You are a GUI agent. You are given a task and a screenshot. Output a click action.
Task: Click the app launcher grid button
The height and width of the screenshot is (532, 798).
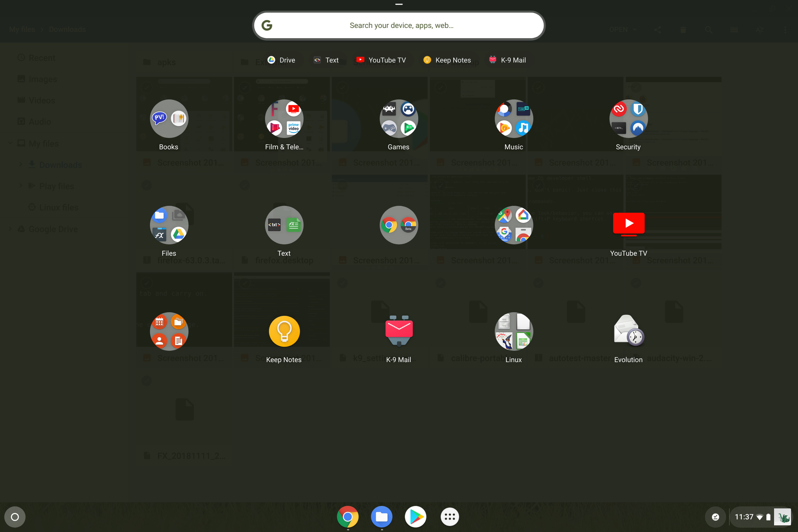[450, 517]
